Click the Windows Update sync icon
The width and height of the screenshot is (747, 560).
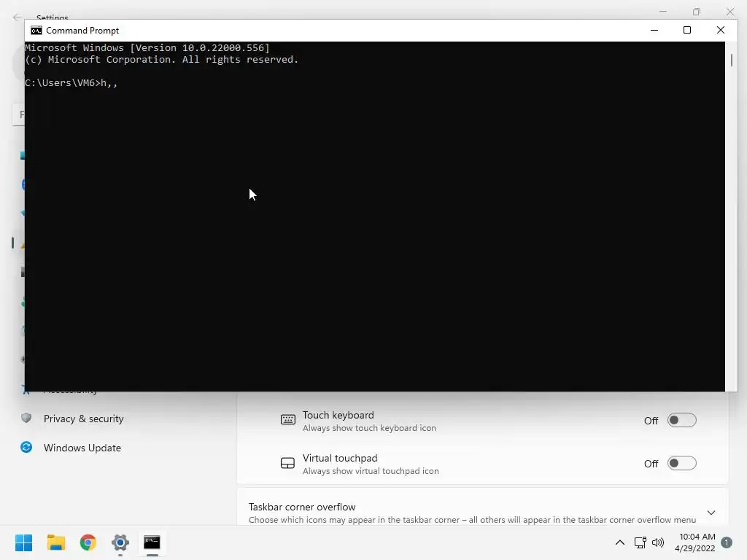pos(26,447)
